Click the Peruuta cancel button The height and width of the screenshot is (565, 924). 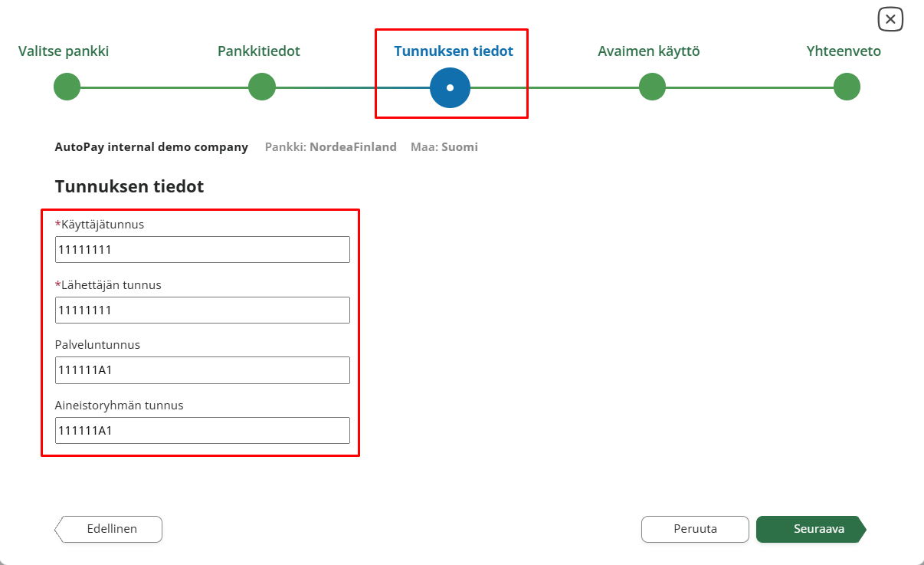pos(695,529)
